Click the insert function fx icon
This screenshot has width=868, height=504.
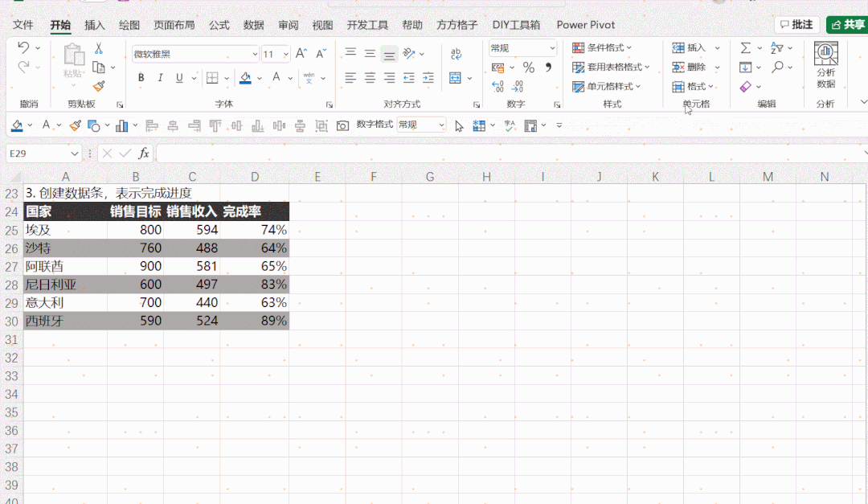click(144, 154)
